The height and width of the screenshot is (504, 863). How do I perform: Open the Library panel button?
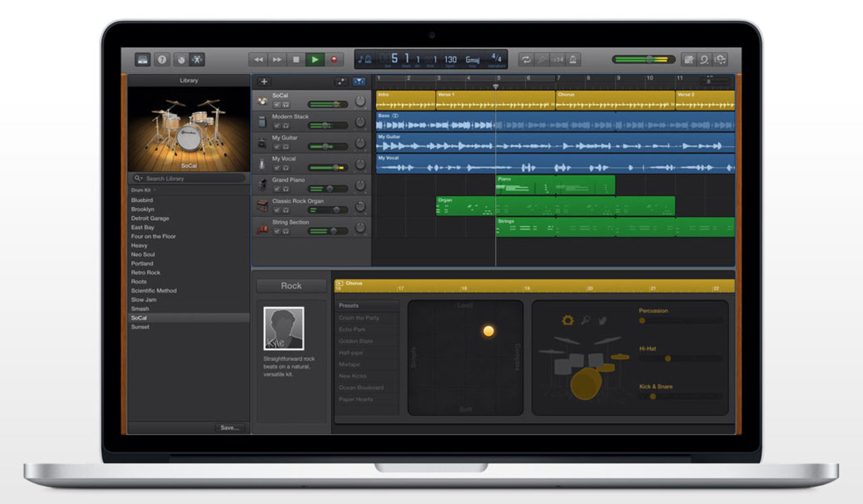pyautogui.click(x=143, y=59)
